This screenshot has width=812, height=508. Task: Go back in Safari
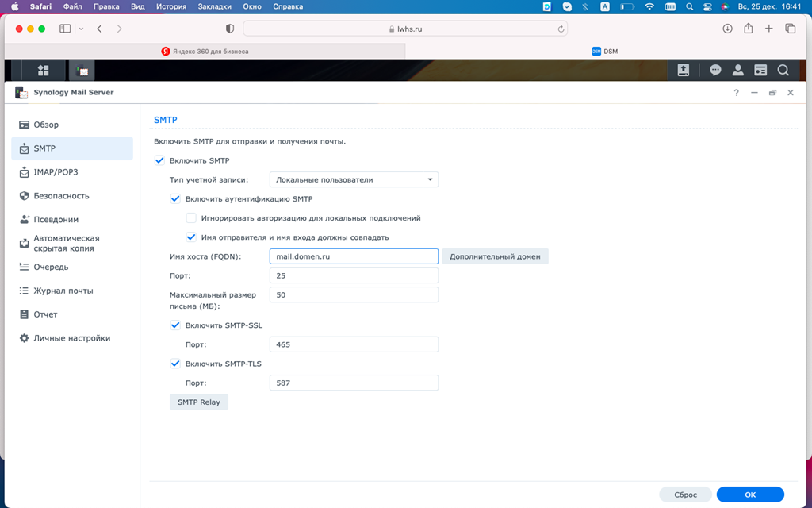(99, 29)
